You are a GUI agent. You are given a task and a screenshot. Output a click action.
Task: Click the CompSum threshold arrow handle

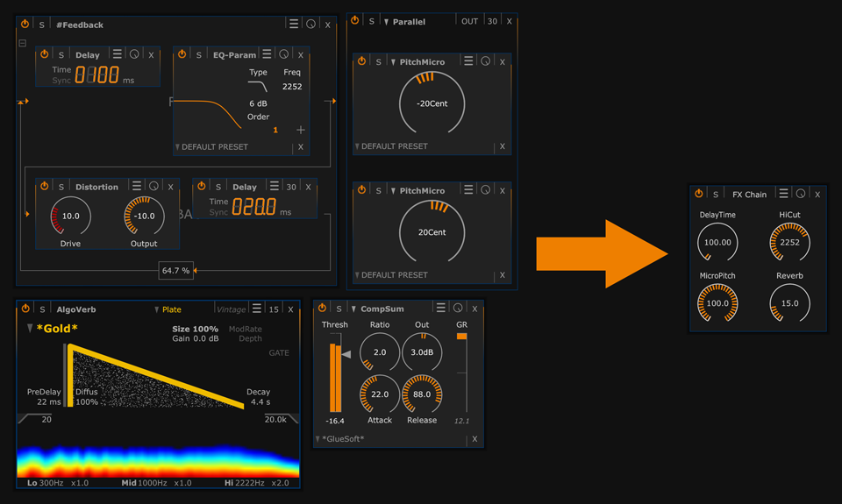point(346,354)
